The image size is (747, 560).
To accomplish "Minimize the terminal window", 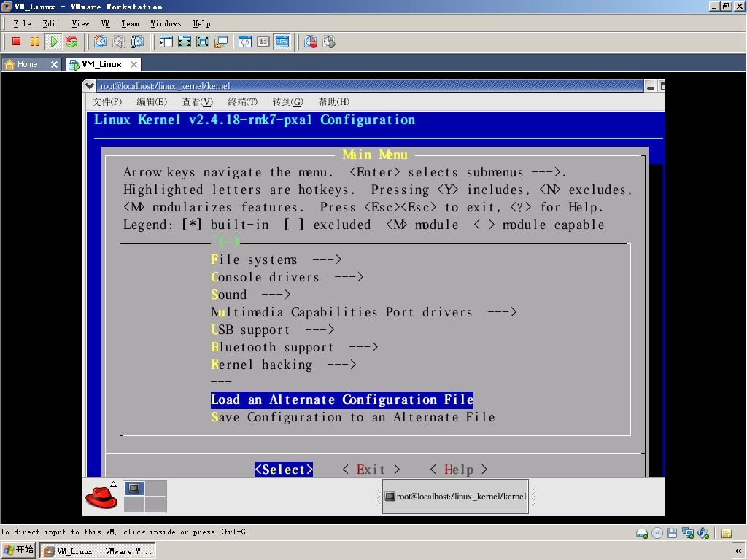I will coord(650,86).
